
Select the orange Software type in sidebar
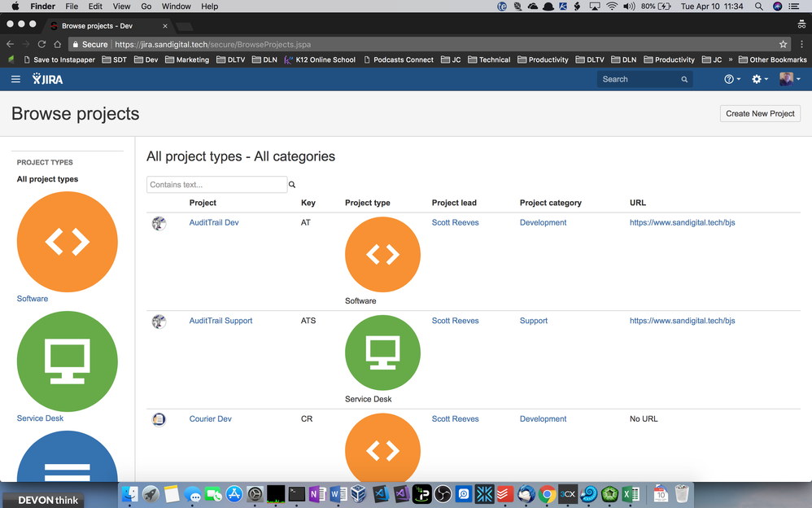coord(68,242)
